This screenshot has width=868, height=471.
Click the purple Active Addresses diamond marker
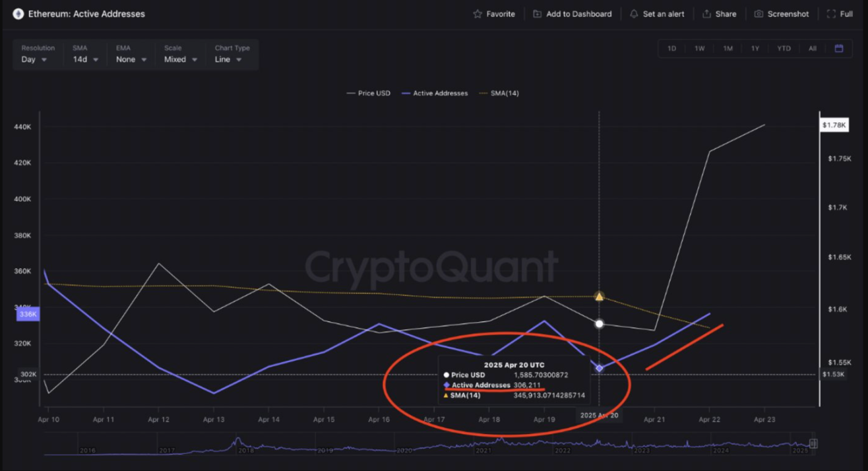coord(599,368)
